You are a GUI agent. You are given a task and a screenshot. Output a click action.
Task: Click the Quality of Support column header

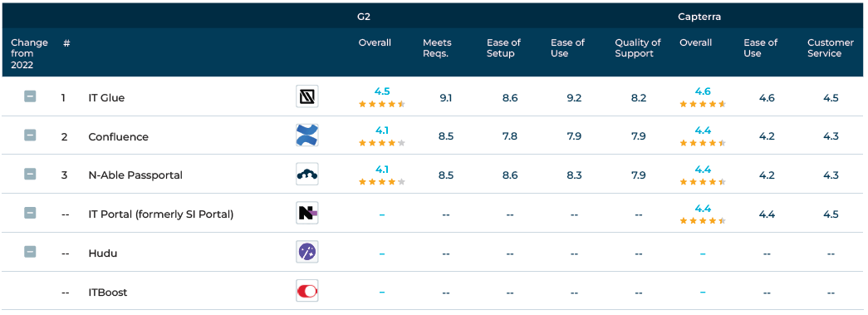tap(638, 48)
